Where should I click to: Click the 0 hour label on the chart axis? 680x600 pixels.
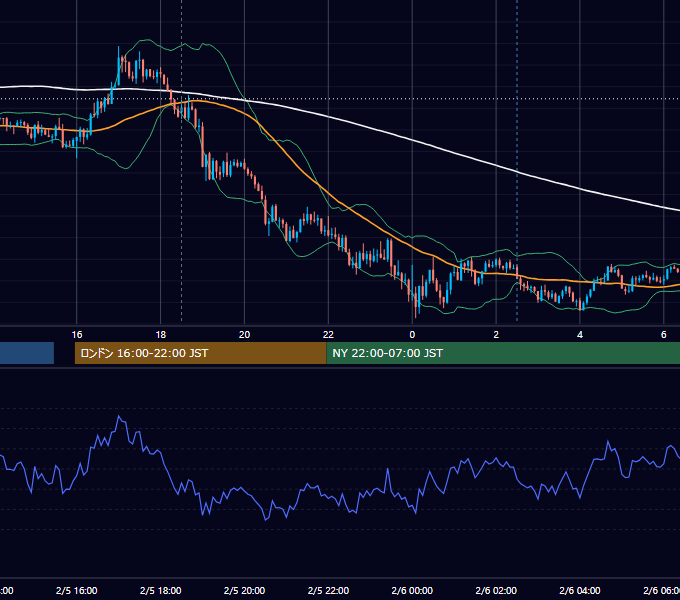(x=412, y=335)
